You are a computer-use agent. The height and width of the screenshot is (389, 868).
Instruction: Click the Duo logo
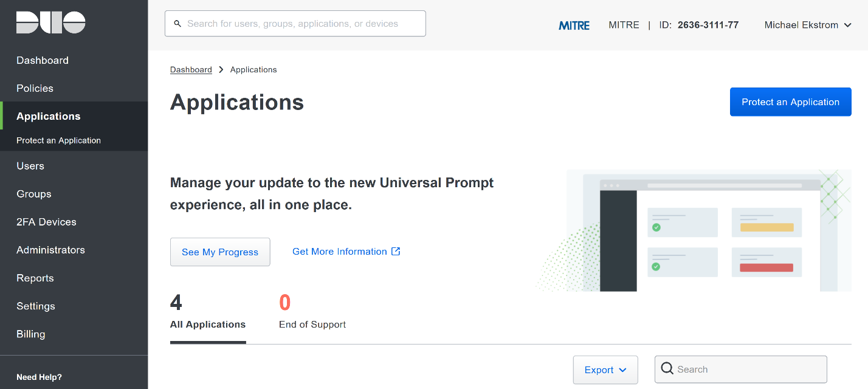(x=50, y=22)
